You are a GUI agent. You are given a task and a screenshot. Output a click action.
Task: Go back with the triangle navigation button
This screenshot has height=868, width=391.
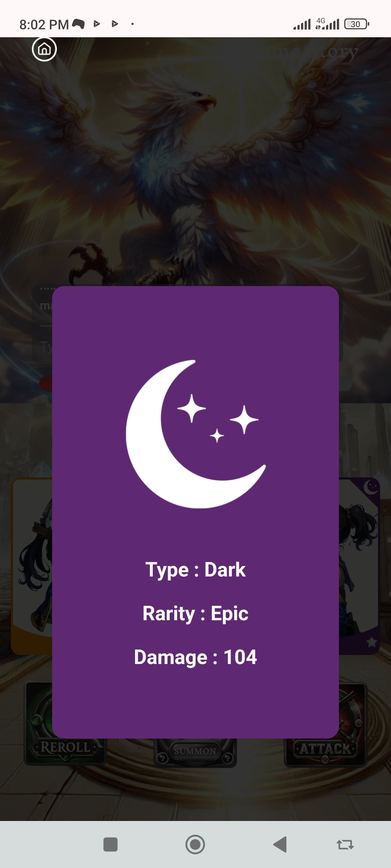(x=280, y=844)
